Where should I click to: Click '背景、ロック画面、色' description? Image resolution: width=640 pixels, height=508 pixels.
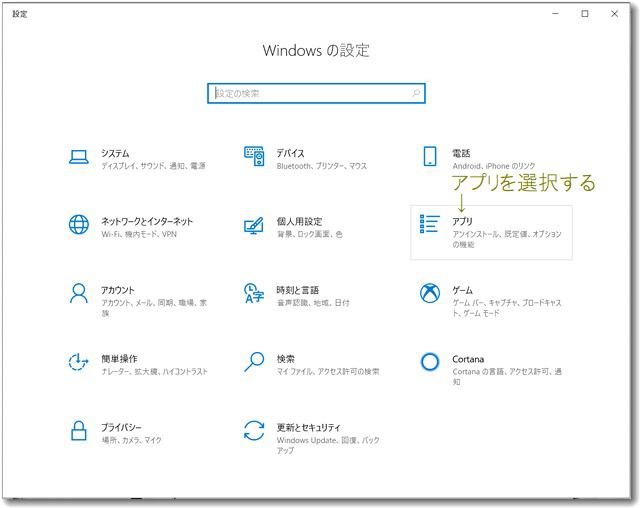(309, 234)
